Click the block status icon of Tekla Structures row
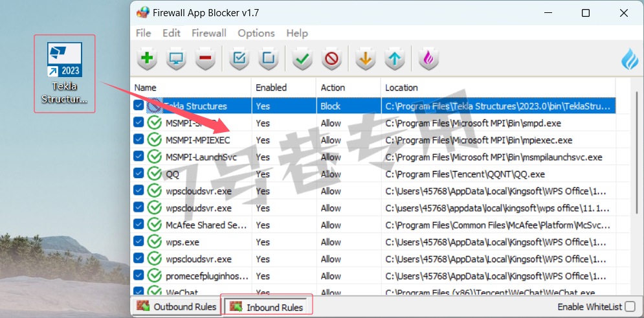The height and width of the screenshot is (318, 644). click(153, 106)
